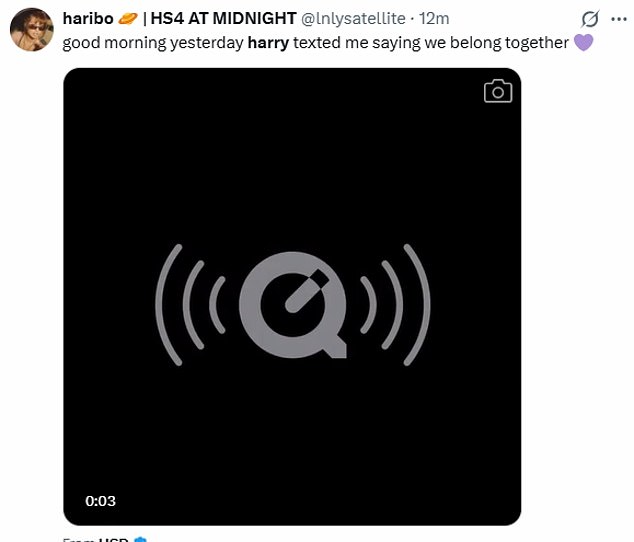Screen dimensions: 634x542
Task: Click the Grok icon on the tweet
Action: (590, 19)
